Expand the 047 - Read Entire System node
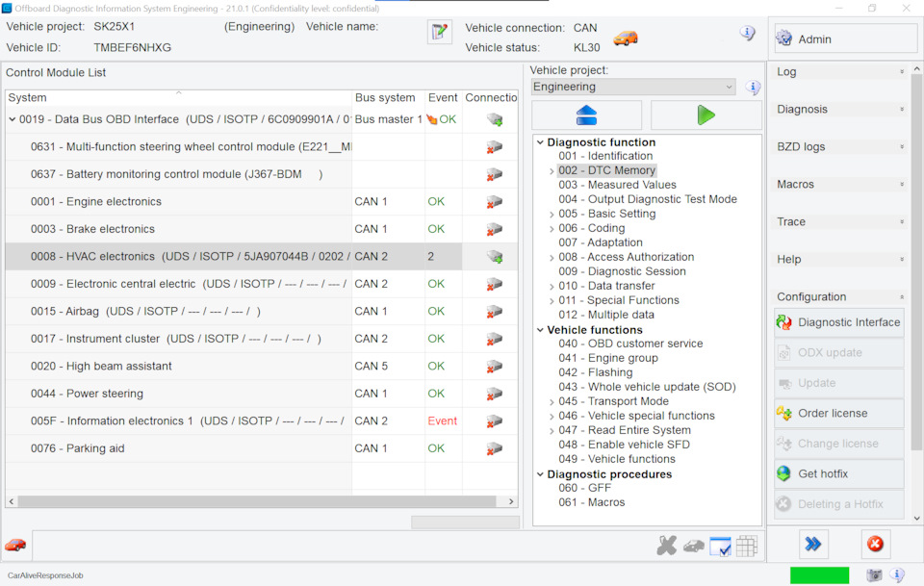Screen dimensions: 924x586 552,431
